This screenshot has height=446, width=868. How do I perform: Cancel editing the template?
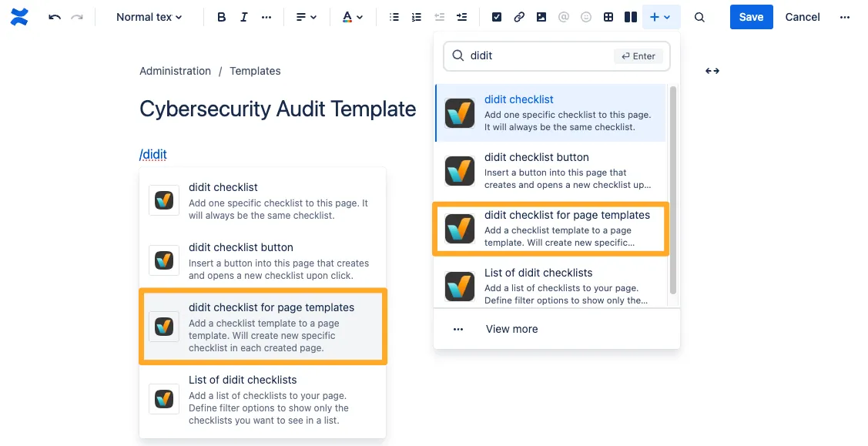point(802,17)
